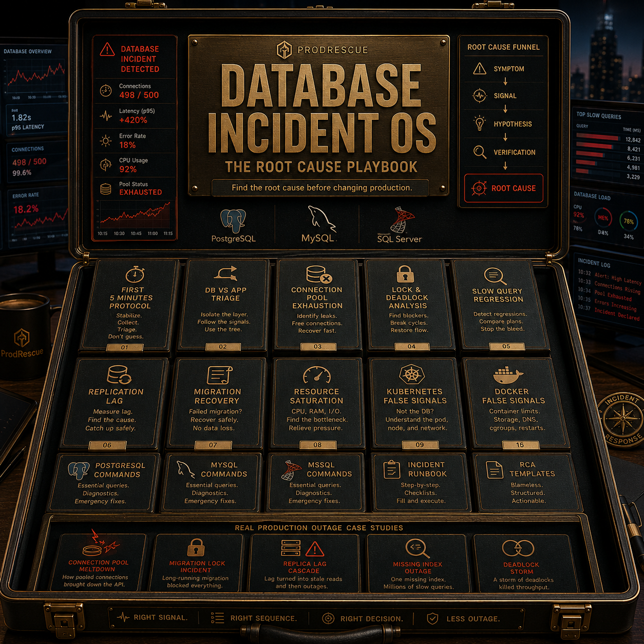Click the Pool Status database icon
This screenshot has width=644, height=644.
106,189
